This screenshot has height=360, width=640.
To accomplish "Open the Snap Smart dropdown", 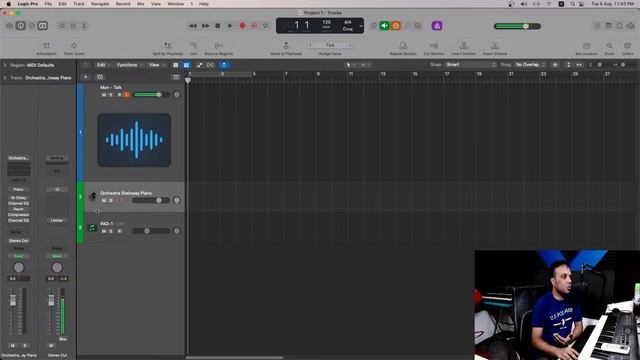I will click(471, 64).
